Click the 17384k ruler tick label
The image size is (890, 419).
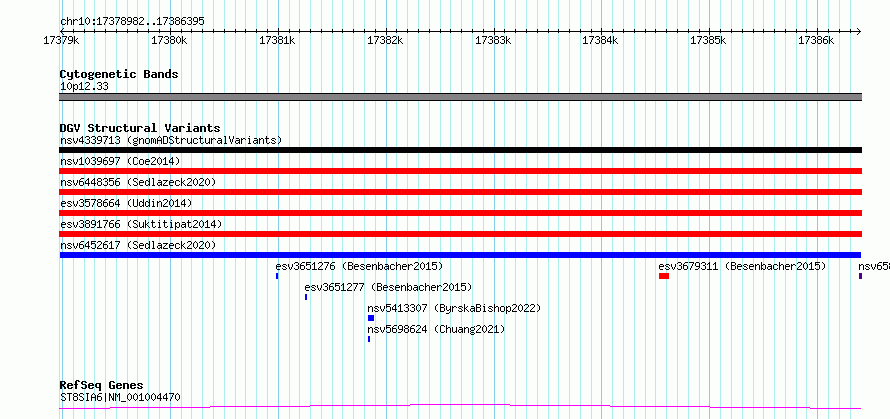pos(601,41)
